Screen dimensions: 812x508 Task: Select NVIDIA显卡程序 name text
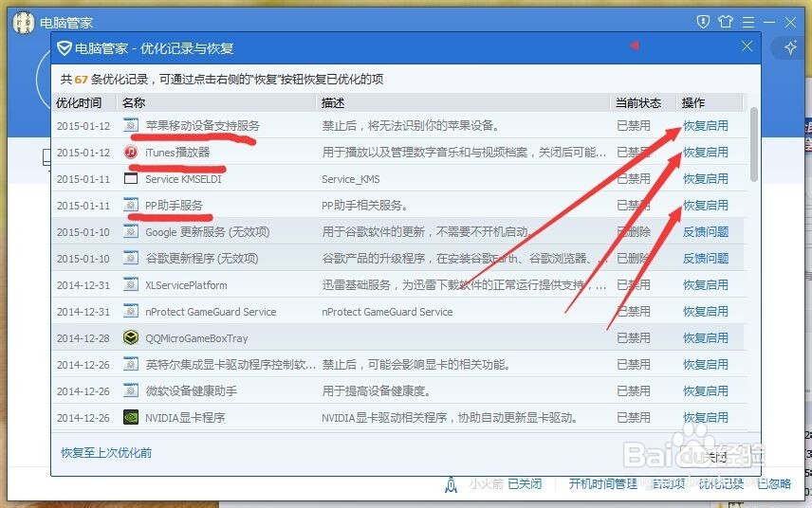[185, 417]
